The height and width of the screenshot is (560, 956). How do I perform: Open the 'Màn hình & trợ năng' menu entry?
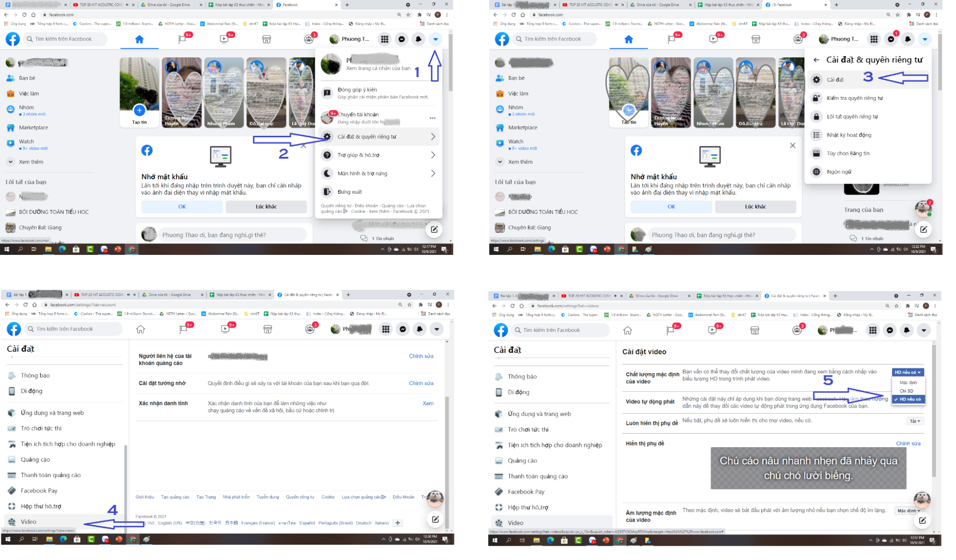379,174
